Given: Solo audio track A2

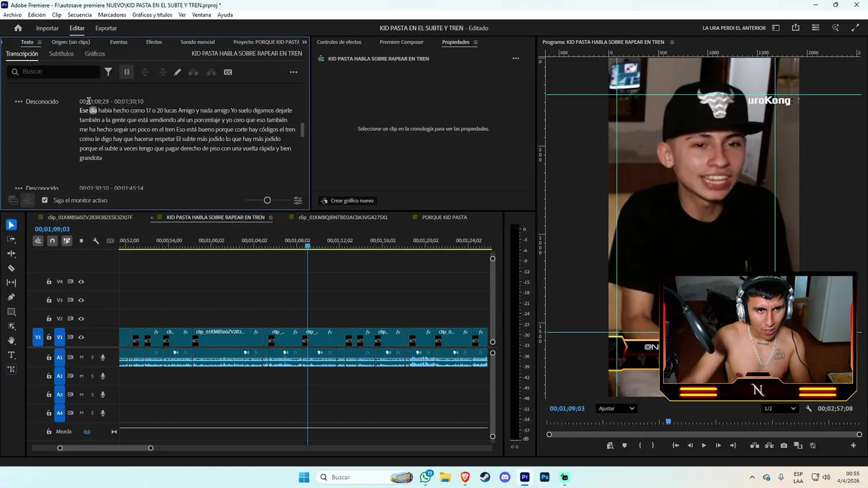Looking at the screenshot, I should 92,376.
